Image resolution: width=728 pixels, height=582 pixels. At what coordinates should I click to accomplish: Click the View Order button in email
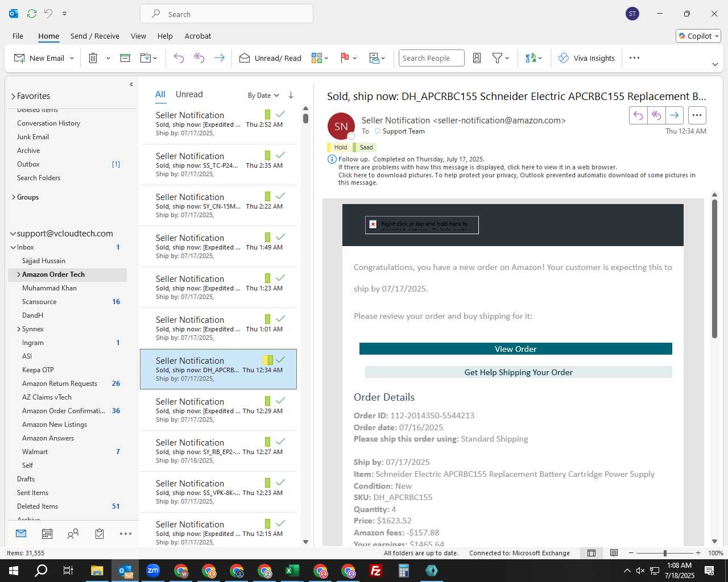pyautogui.click(x=516, y=349)
